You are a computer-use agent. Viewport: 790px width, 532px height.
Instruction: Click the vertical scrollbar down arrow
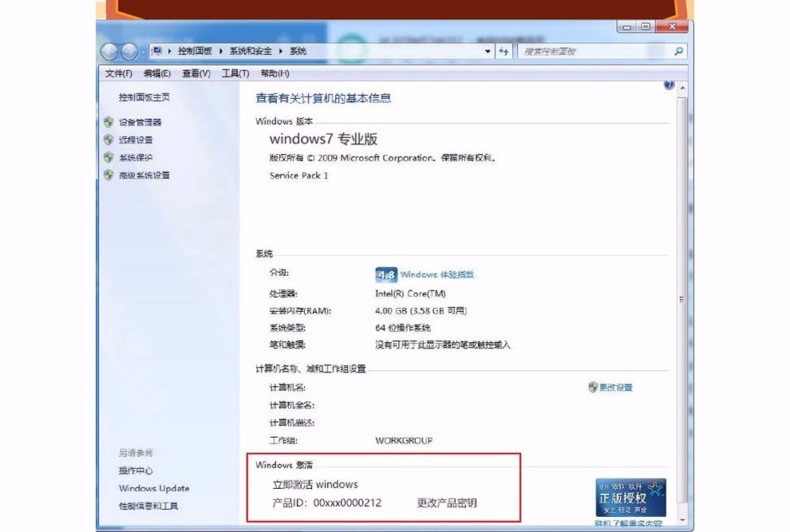(x=683, y=519)
